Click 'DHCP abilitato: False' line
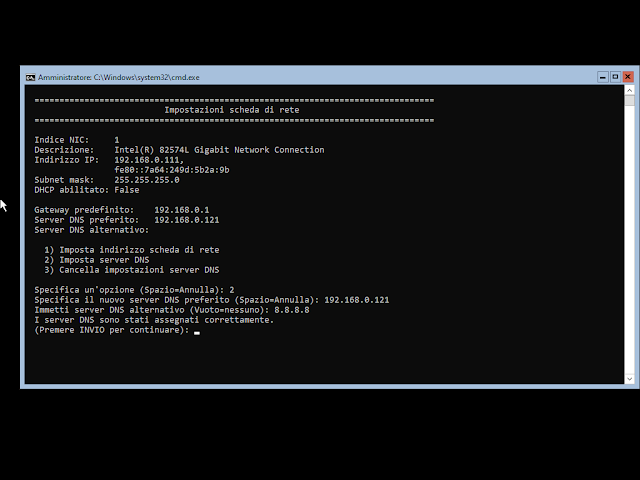 pos(87,190)
